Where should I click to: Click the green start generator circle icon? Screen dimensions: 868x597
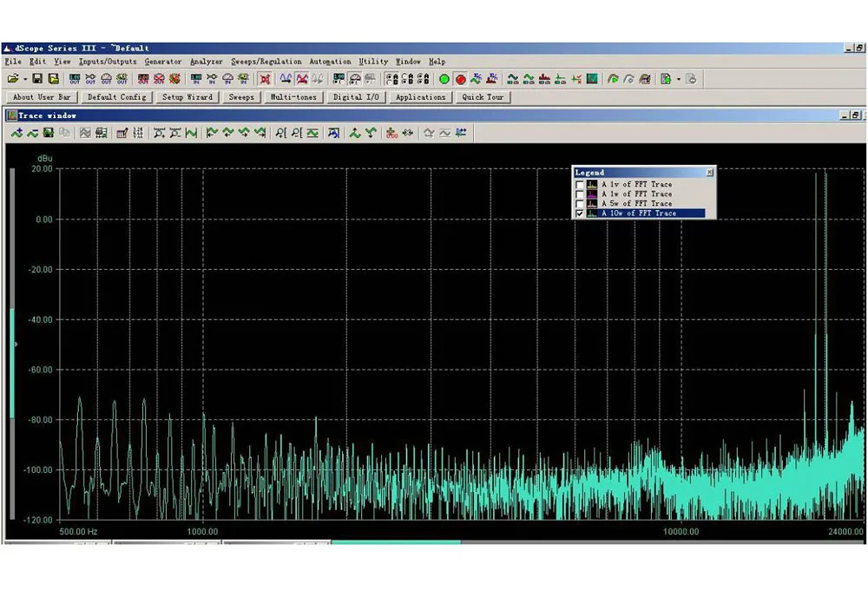[444, 79]
